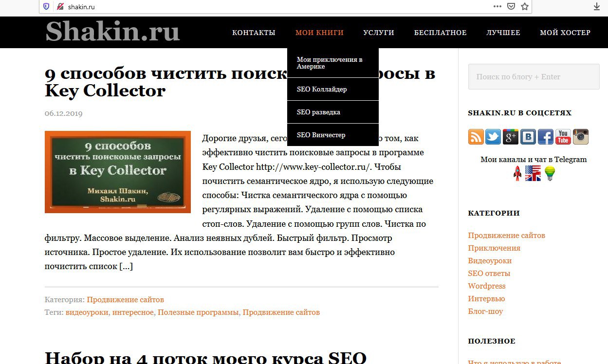Click the Продвижение сайтов post category link
608x364 pixels.
[125, 300]
